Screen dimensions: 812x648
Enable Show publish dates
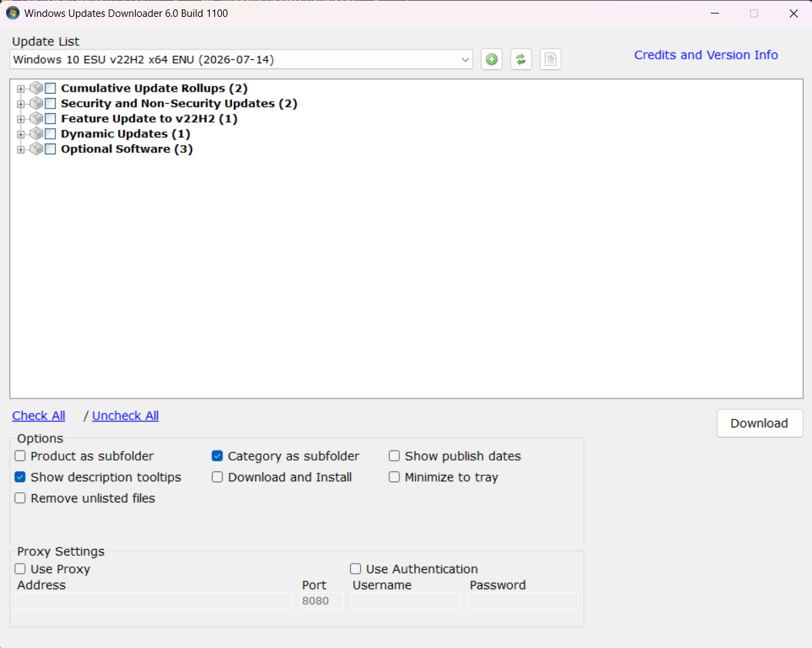click(x=395, y=456)
